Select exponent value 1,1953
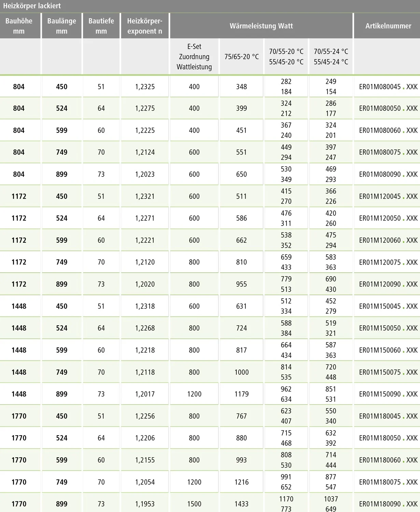The height and width of the screenshot is (512, 420). pos(145,504)
